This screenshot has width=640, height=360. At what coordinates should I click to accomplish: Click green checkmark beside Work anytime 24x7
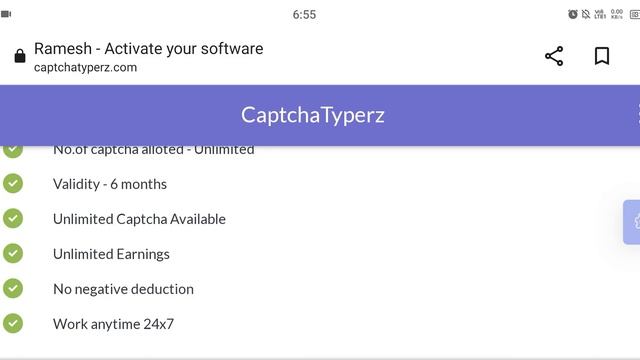(x=13, y=323)
